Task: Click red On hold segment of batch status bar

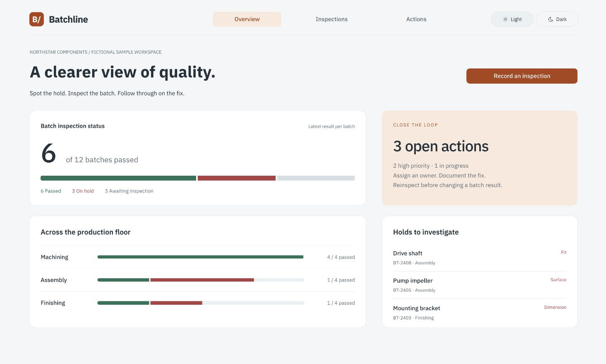Action: (237, 178)
